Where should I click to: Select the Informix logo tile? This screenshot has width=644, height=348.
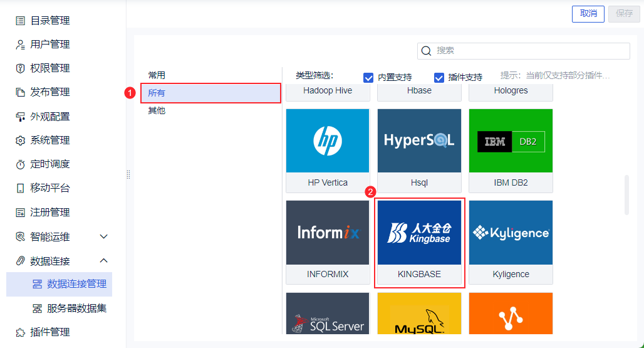pyautogui.click(x=328, y=233)
